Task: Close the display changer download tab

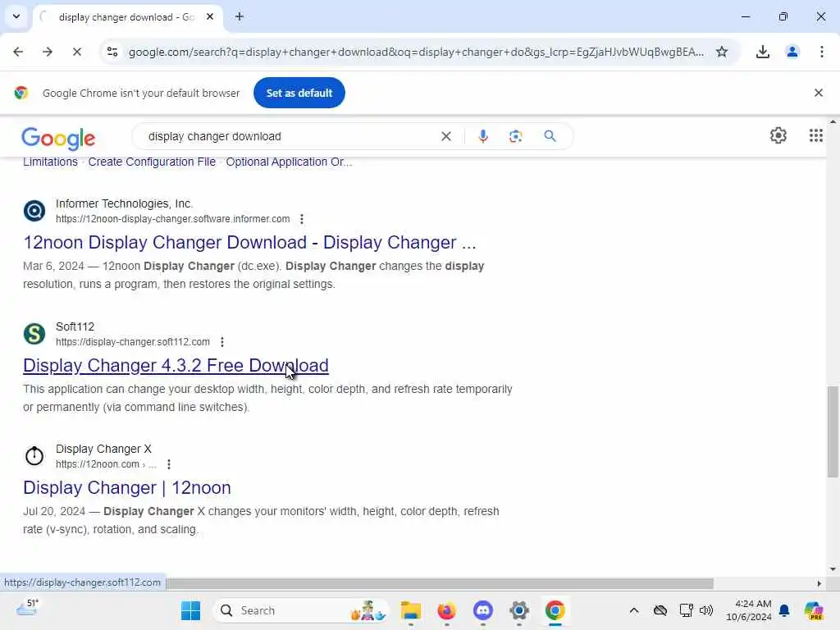Action: (210, 16)
